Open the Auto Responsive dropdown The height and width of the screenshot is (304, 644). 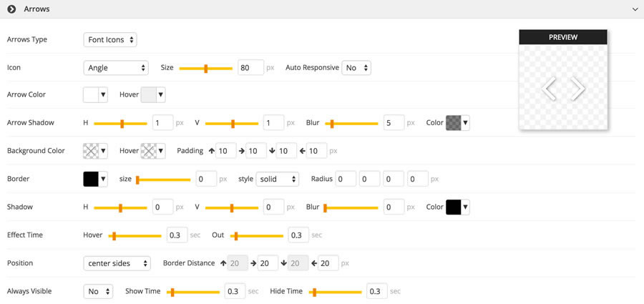coord(356,68)
